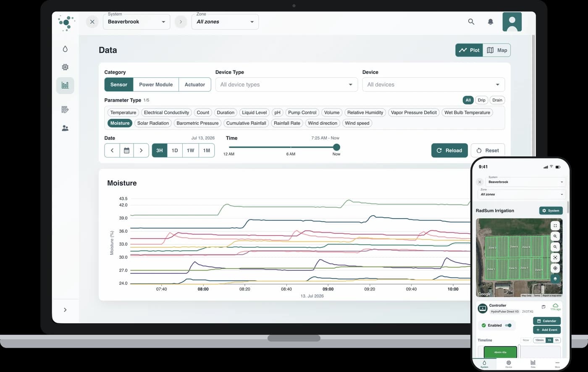Open the Device Type dropdown
The width and height of the screenshot is (588, 372).
[286, 84]
